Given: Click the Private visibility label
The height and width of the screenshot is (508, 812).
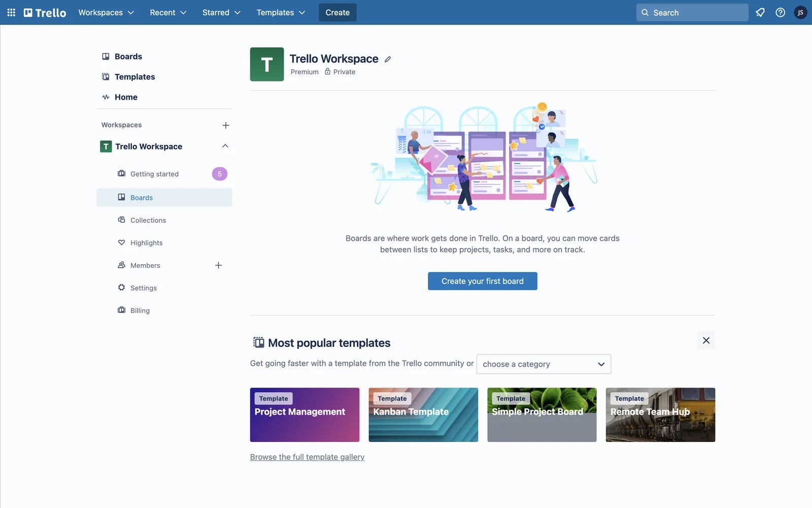Looking at the screenshot, I should coord(340,72).
